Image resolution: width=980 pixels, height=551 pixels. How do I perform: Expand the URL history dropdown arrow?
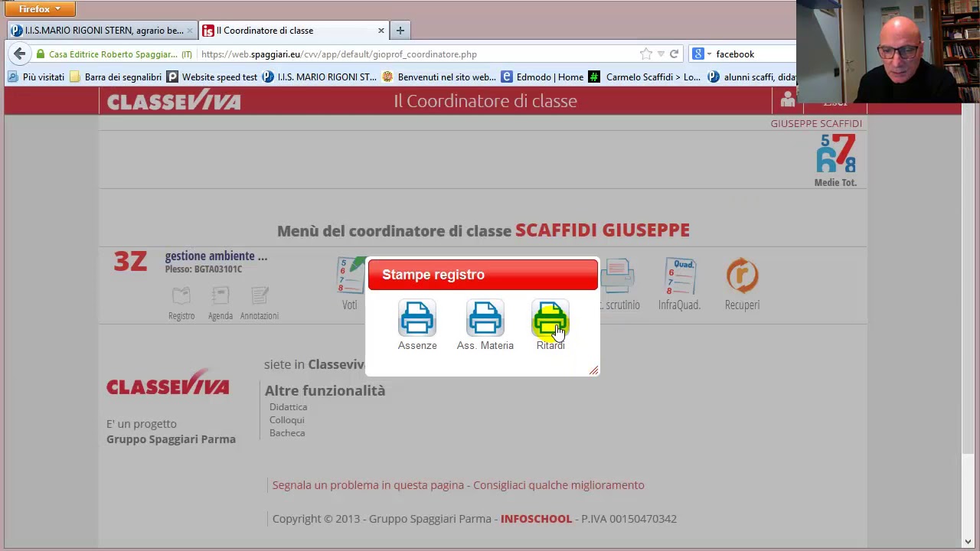click(x=661, y=54)
